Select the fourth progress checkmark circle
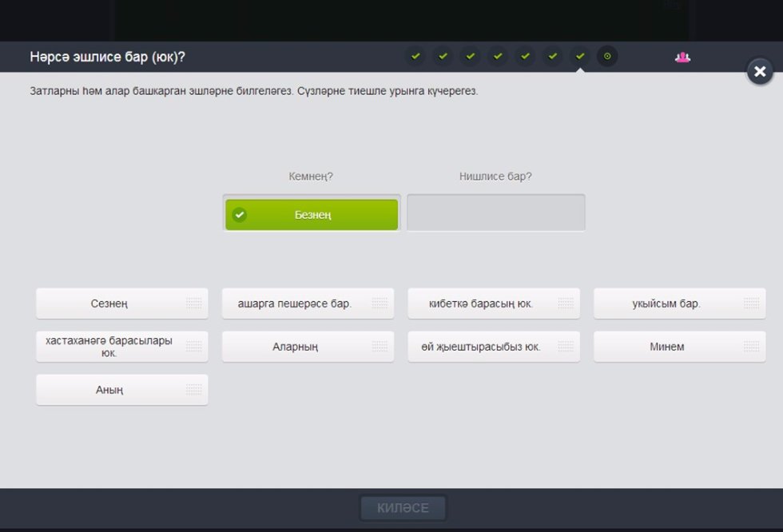Image resolution: width=783 pixels, height=532 pixels. pyautogui.click(x=497, y=57)
